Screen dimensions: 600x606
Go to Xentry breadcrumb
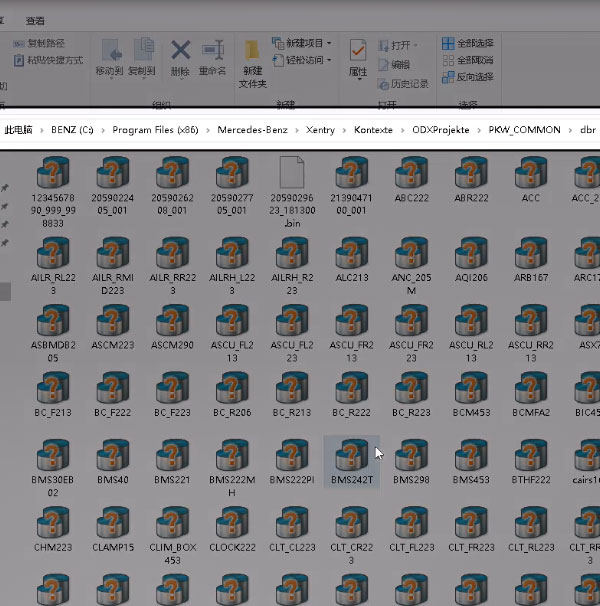tap(320, 130)
